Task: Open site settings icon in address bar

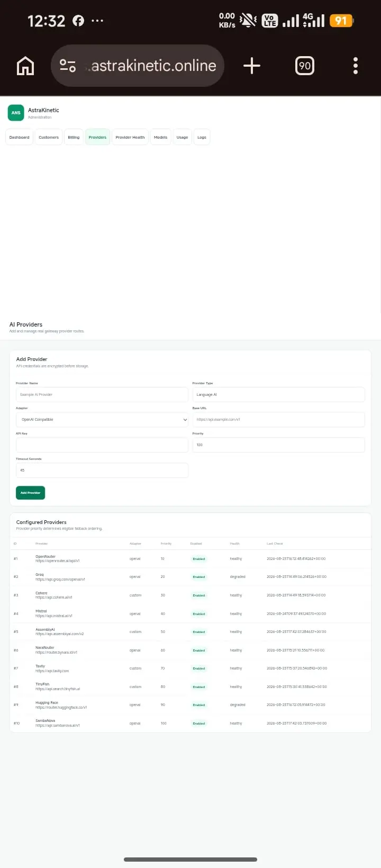Action: click(x=68, y=66)
